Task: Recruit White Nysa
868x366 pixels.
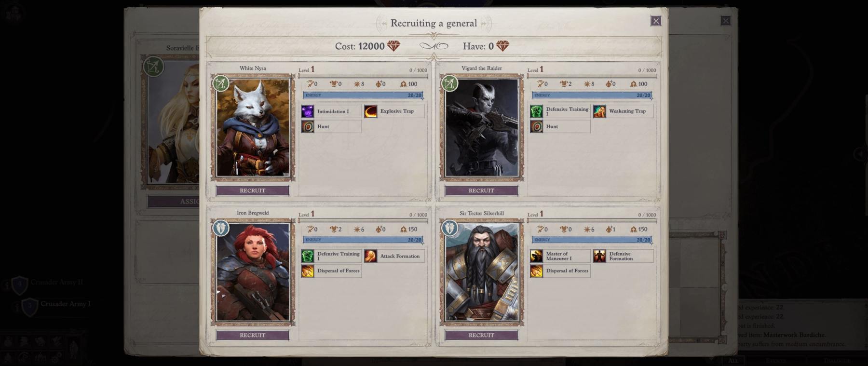Action: pos(253,190)
